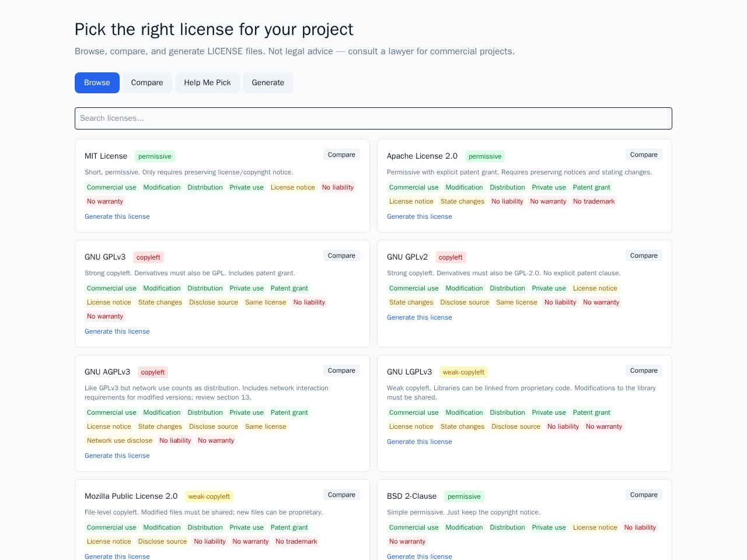Screen dimensions: 747x560
Task: Click the weak-copyleft badge on Mozilla Public License
Action: [209, 496]
